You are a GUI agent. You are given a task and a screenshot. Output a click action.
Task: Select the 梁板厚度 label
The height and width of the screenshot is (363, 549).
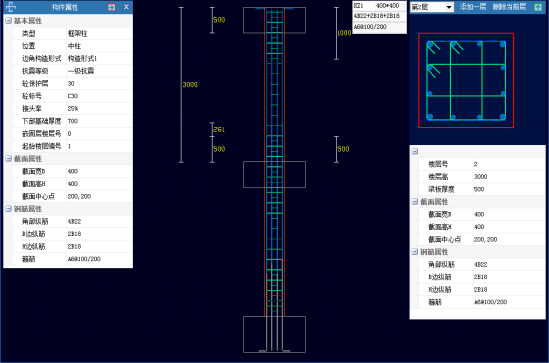tap(441, 189)
